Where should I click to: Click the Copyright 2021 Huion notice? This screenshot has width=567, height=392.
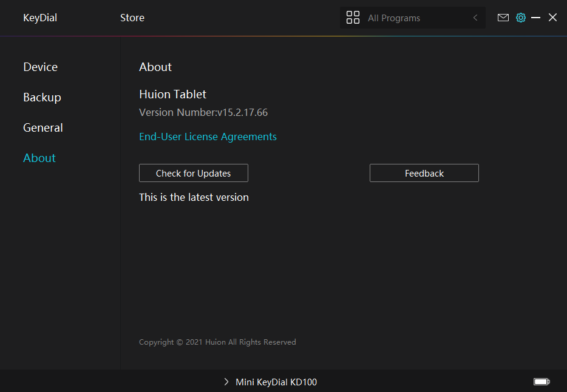click(217, 342)
